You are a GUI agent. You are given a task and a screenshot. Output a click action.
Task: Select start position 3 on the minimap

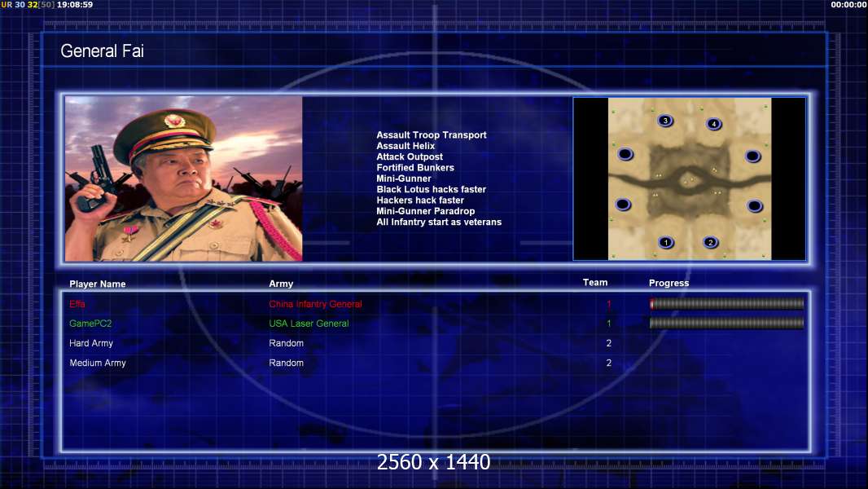tap(665, 121)
